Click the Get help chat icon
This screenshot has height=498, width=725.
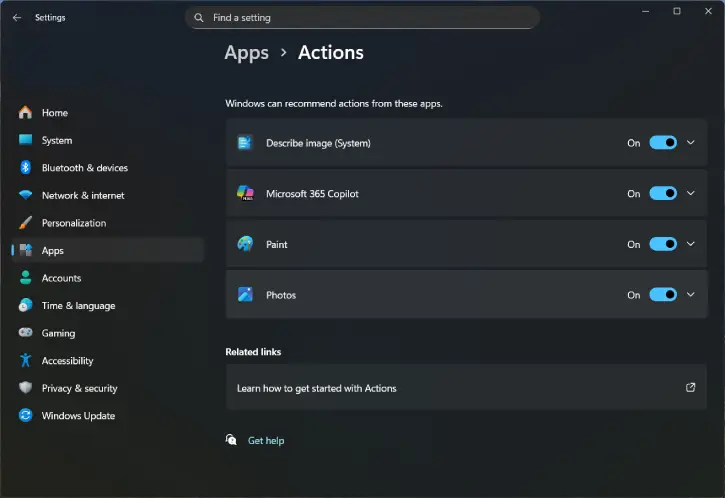tap(231, 440)
